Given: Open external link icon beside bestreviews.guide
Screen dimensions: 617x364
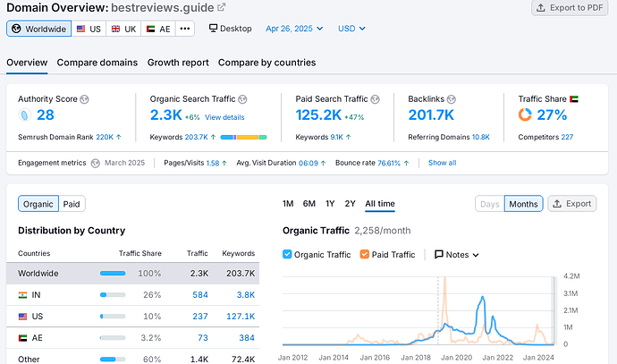Looking at the screenshot, I should coord(222,7).
